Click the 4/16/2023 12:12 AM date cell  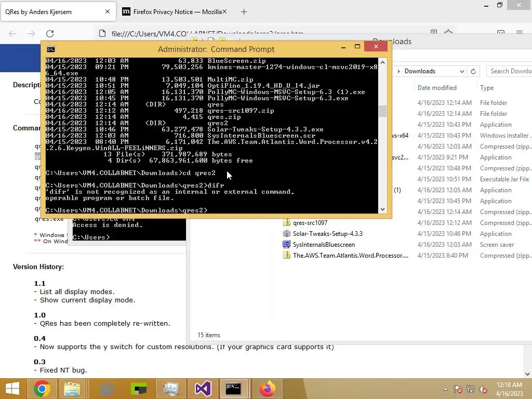[x=445, y=223]
